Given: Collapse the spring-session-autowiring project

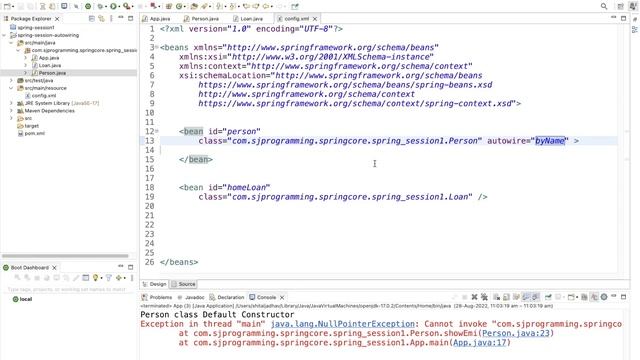Looking at the screenshot, I should 4,35.
